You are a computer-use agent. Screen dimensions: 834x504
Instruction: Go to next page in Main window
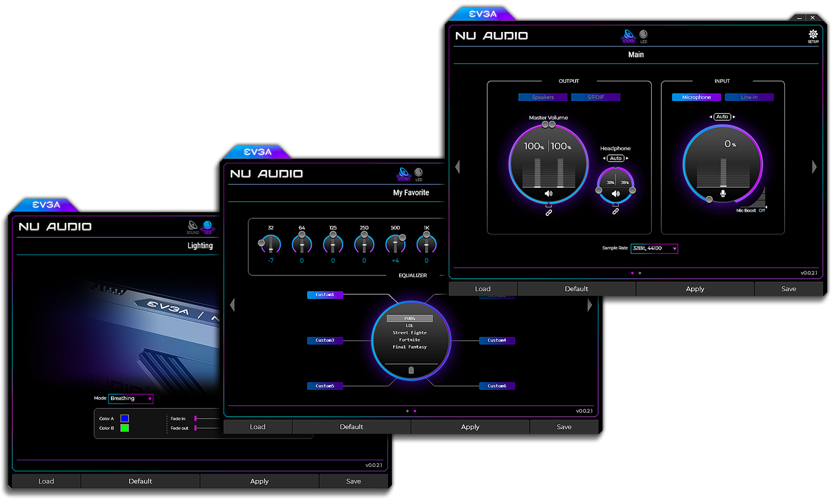[x=814, y=167]
